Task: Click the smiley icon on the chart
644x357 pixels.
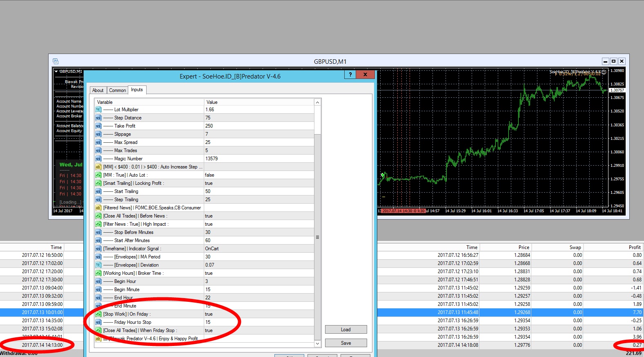Action: pyautogui.click(x=604, y=72)
